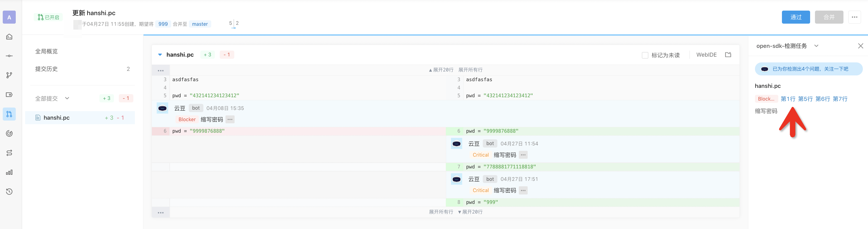Screen dimensions: 868x229
Task: Open the branches sidebar icon
Action: [9, 75]
